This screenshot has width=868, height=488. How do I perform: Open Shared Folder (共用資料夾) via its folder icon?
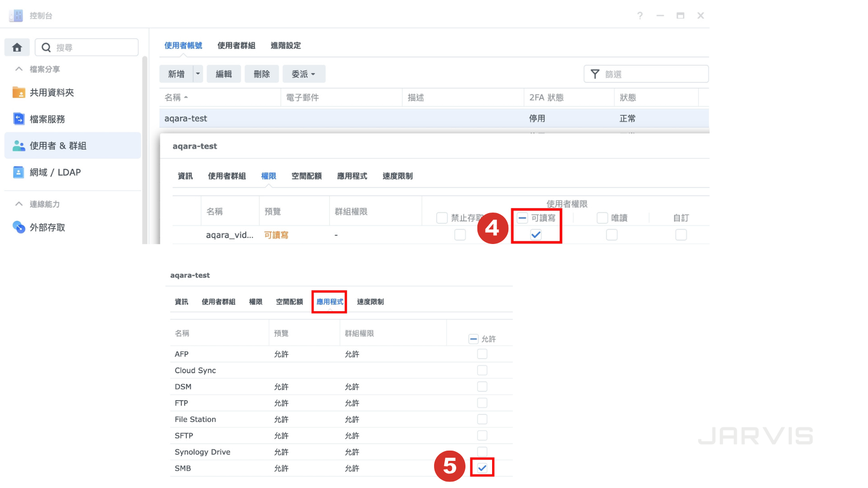pyautogui.click(x=18, y=92)
